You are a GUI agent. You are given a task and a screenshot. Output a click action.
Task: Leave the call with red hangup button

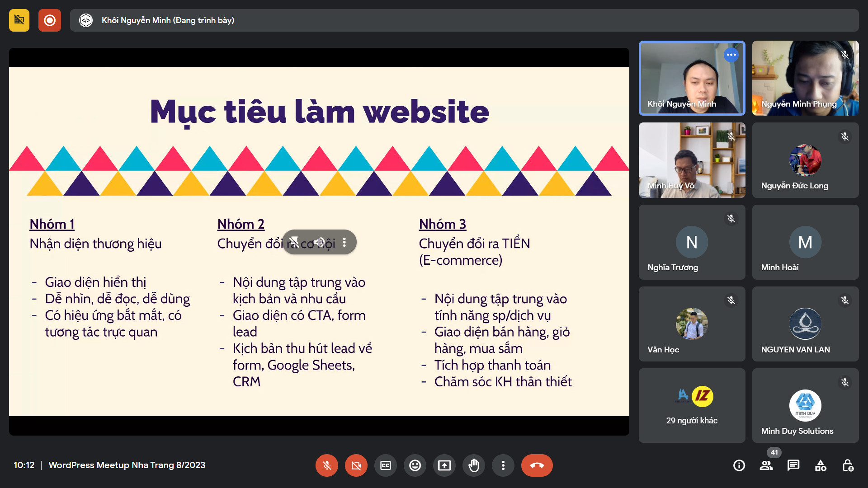[537, 465]
